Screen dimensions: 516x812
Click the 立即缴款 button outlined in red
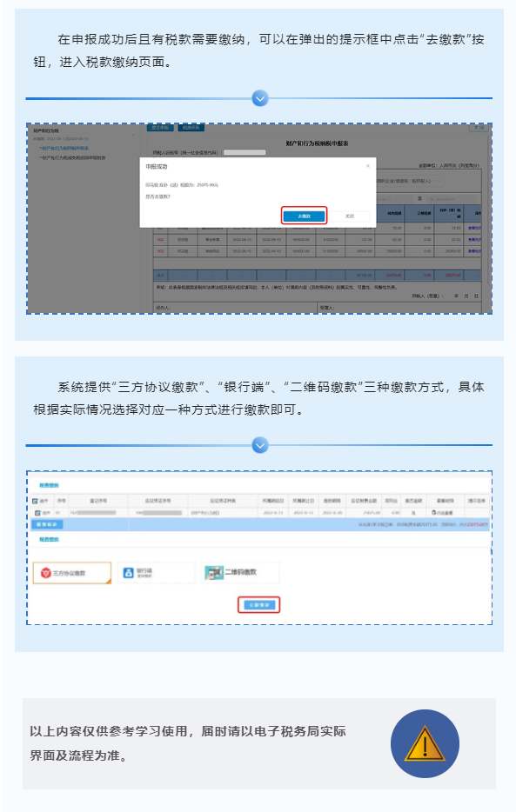259,605
